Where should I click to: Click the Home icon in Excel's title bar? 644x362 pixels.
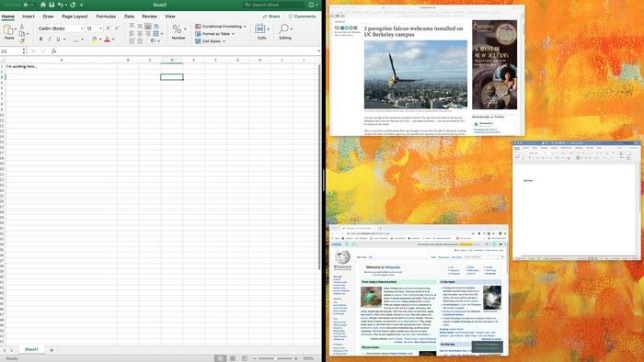(x=42, y=5)
